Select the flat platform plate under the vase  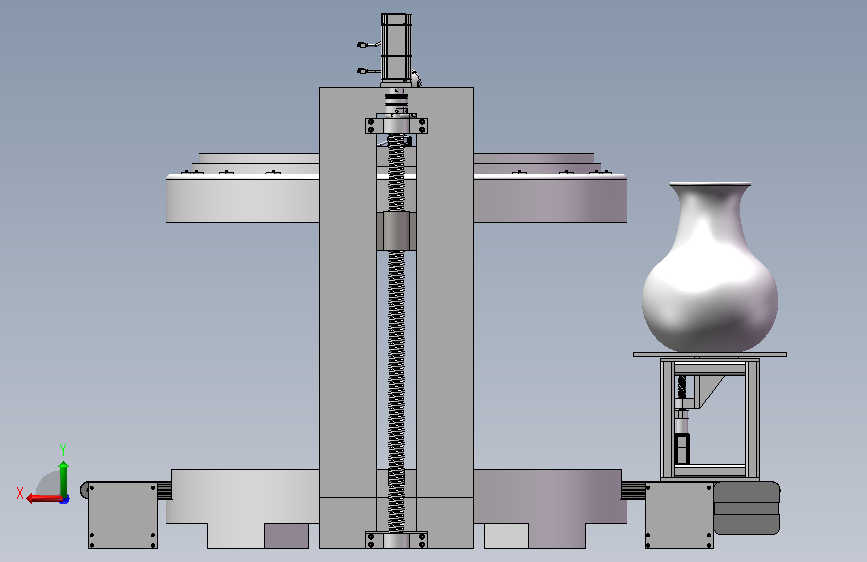click(x=710, y=355)
